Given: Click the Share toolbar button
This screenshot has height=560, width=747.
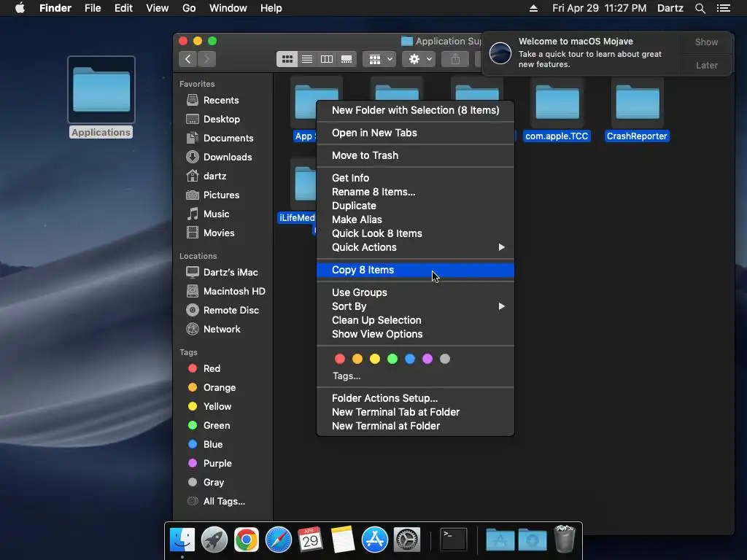Looking at the screenshot, I should tap(455, 59).
